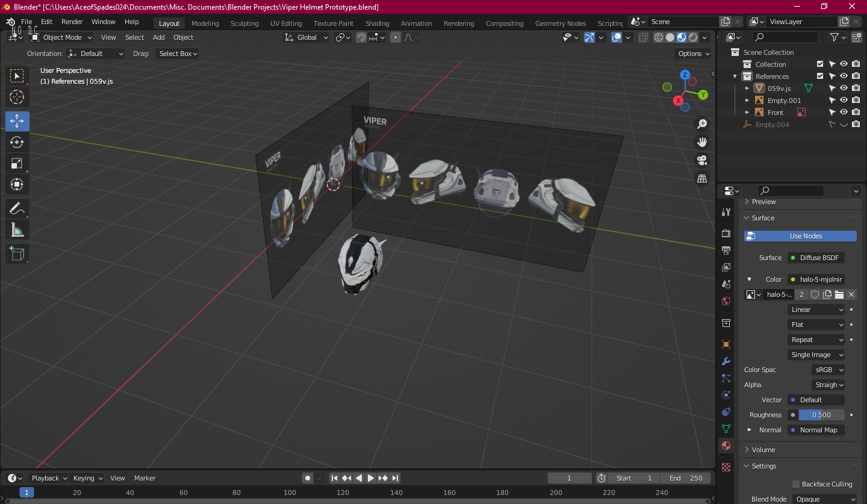Enable Backface Culling checkbox
867x504 pixels.
796,484
